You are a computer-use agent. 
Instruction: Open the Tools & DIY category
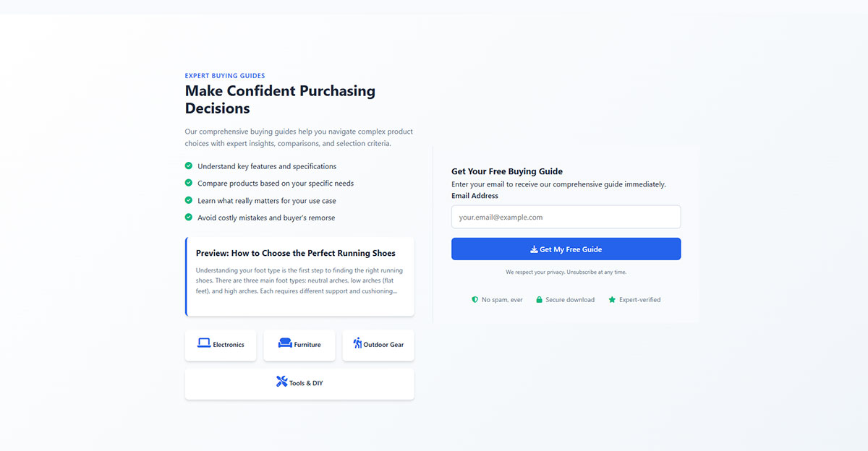[x=299, y=382]
